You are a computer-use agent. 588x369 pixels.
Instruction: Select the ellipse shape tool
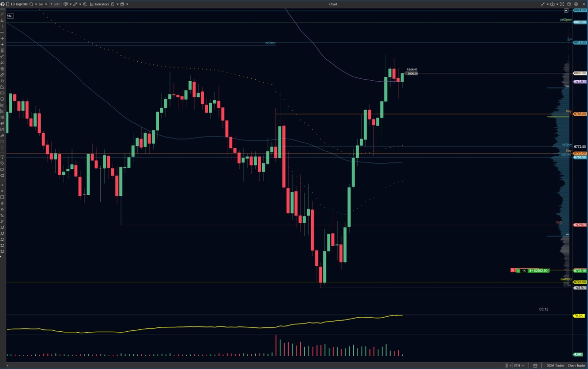point(2,99)
